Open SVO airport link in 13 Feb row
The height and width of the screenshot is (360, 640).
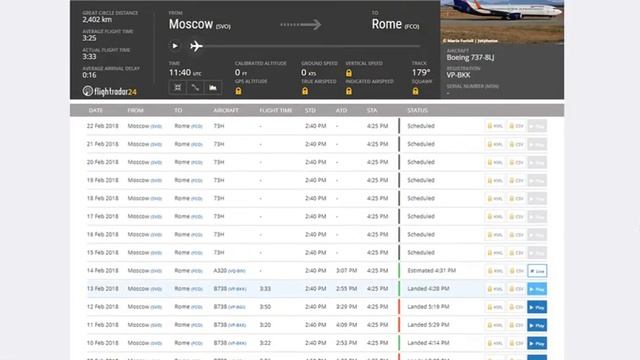(156, 289)
